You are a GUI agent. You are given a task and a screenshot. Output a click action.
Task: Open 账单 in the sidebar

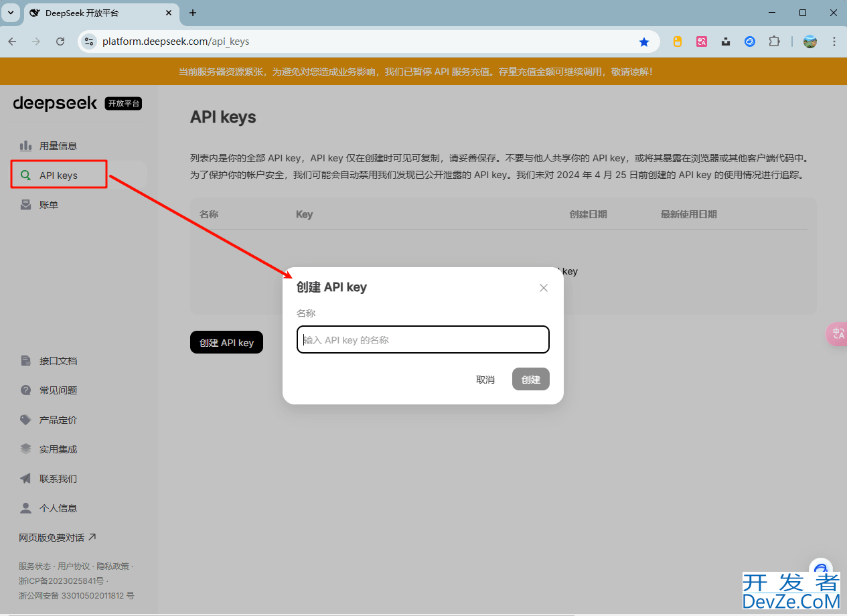pyautogui.click(x=79, y=205)
